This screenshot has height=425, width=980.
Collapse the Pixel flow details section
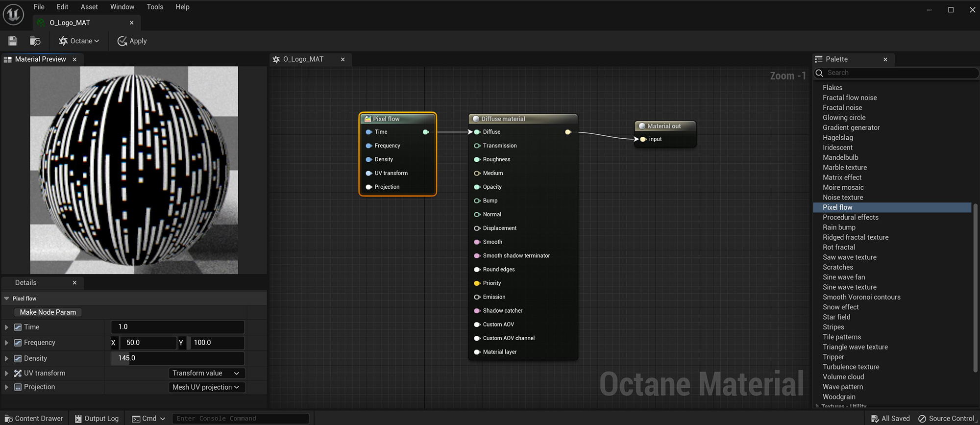coord(6,299)
